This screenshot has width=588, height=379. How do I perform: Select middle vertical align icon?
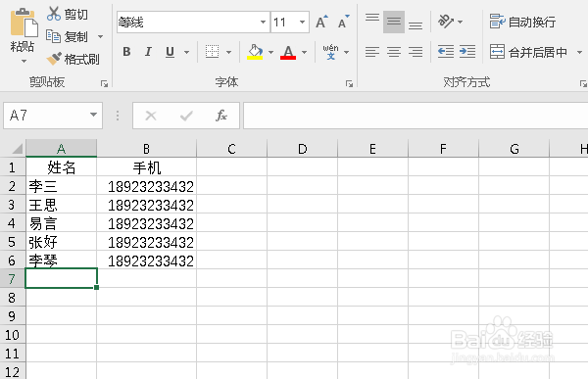(394, 22)
